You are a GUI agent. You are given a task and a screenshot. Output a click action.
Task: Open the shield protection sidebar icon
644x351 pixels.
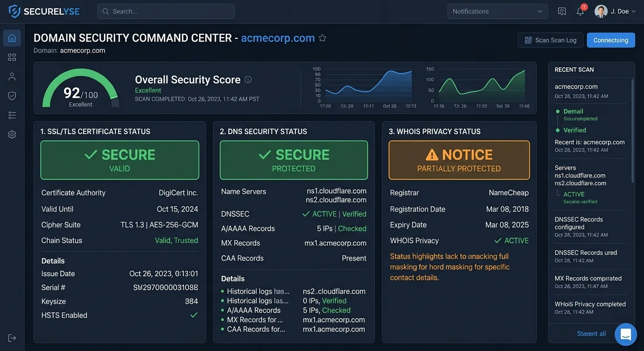pyautogui.click(x=12, y=96)
